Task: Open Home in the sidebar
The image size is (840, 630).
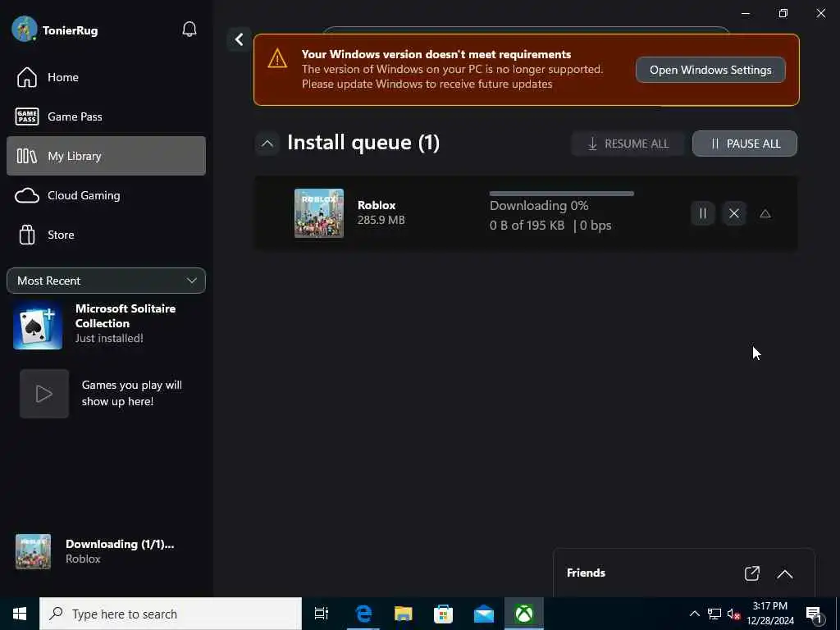Action: coord(106,77)
